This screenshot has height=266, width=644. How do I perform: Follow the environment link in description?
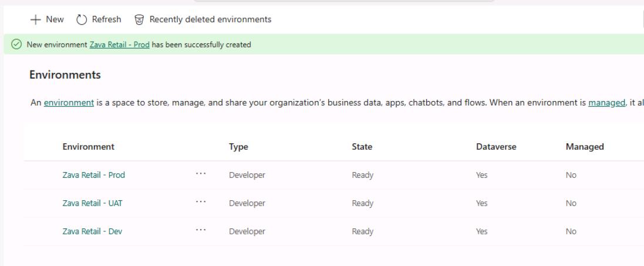coord(69,102)
